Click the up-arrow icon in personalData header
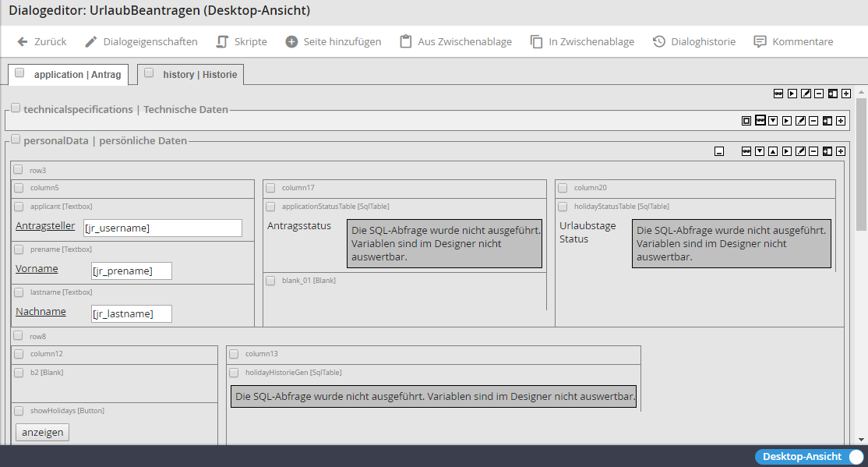This screenshot has width=868, height=467. (773, 151)
